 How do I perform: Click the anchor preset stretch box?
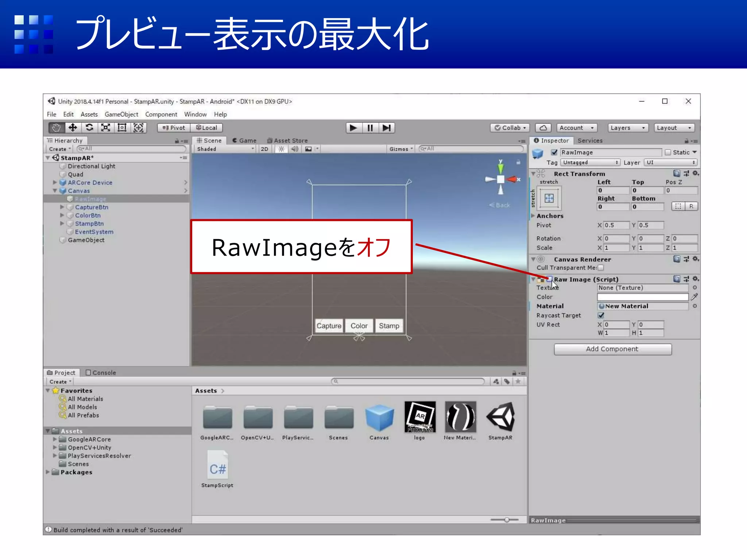[x=549, y=198]
